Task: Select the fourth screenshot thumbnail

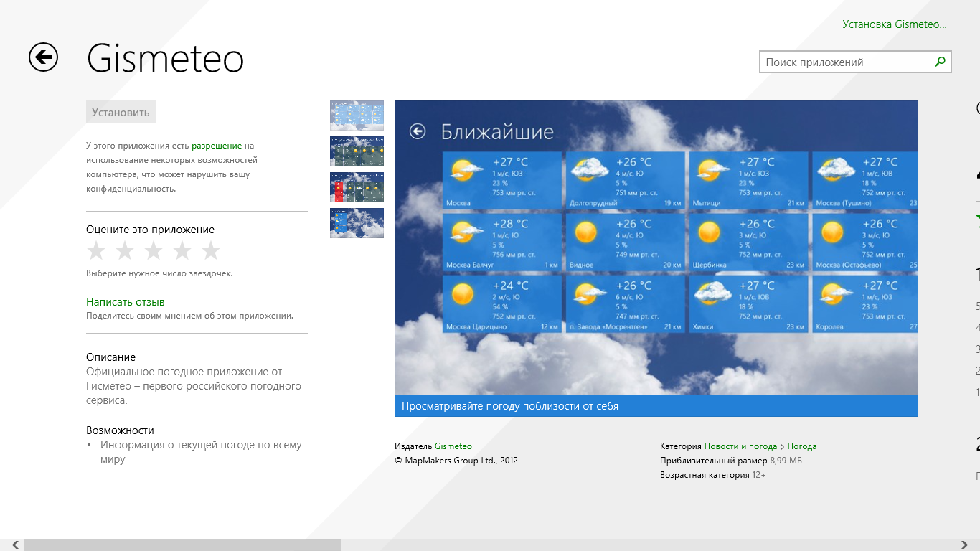Action: click(357, 223)
